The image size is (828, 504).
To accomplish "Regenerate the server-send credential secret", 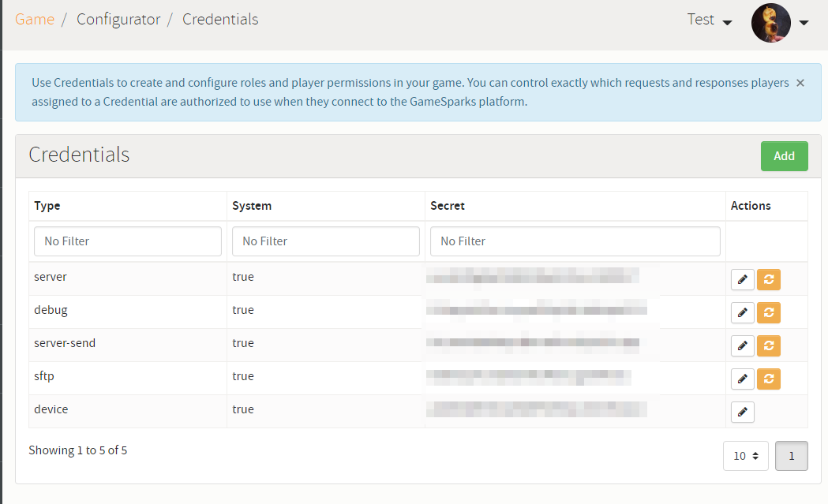I will click(769, 345).
